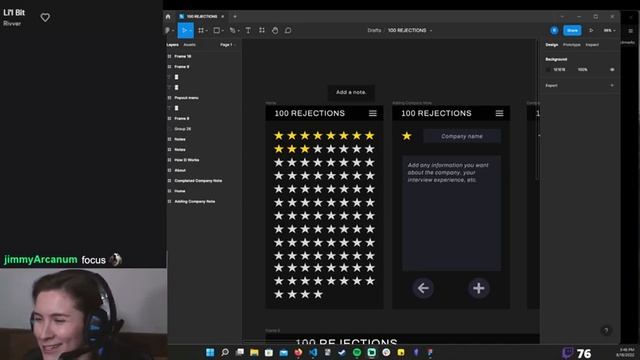The width and height of the screenshot is (640, 360).
Task: Switch to the Layers tab
Action: coord(172,44)
